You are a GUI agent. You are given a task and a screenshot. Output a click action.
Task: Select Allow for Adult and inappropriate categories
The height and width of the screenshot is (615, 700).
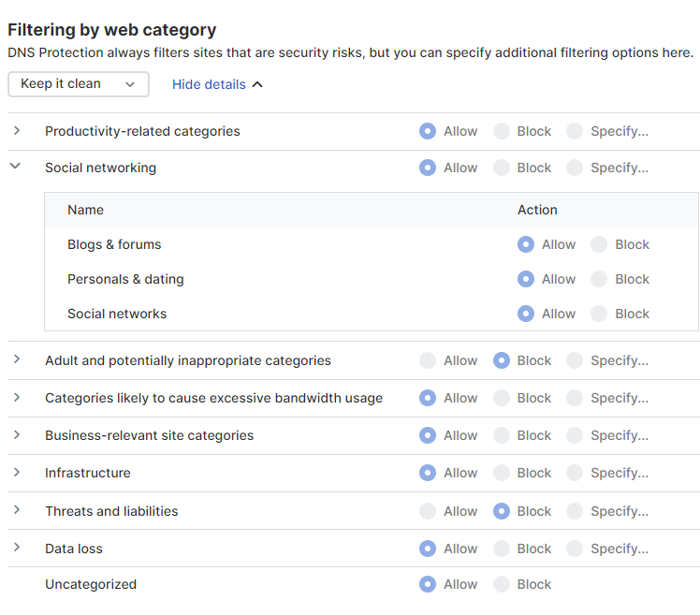pyautogui.click(x=428, y=360)
